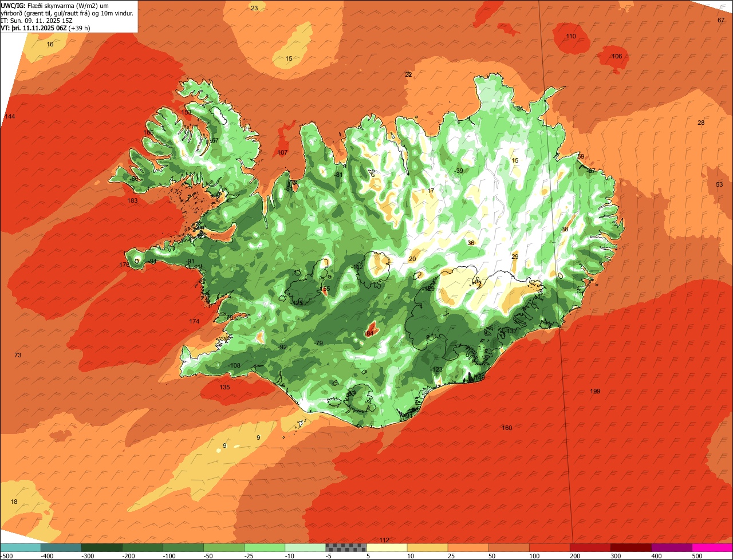Click the flux value 23 at the top

pos(254,8)
